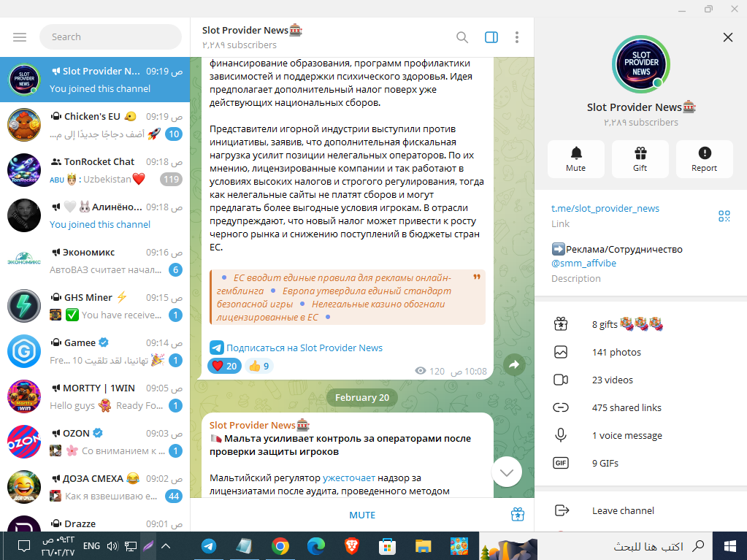
Task: Click the microphone voice icon
Action: [x=561, y=434]
